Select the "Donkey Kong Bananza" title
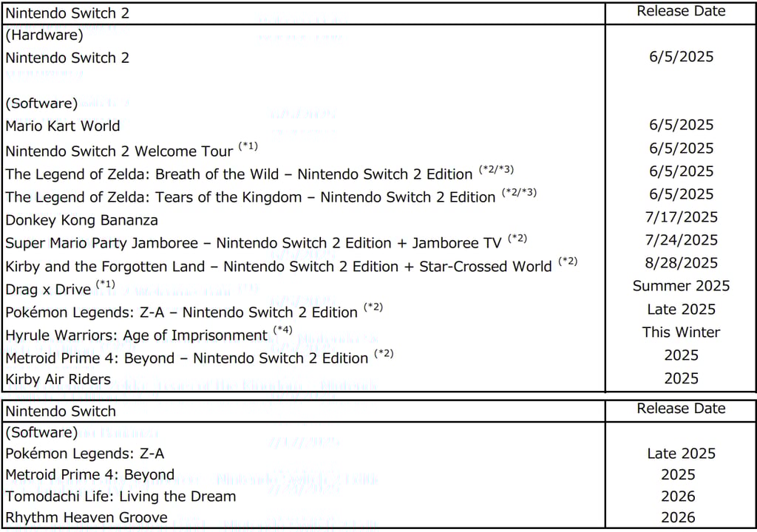 (81, 221)
